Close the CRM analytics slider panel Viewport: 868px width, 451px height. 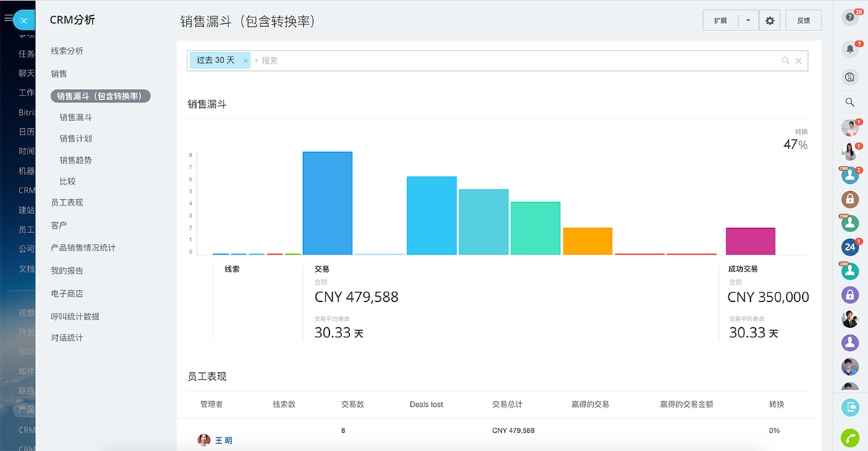click(24, 20)
